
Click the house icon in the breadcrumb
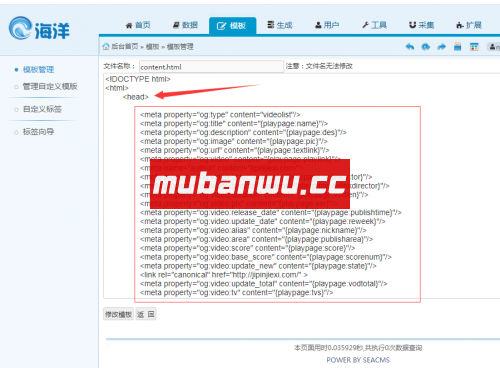point(106,47)
